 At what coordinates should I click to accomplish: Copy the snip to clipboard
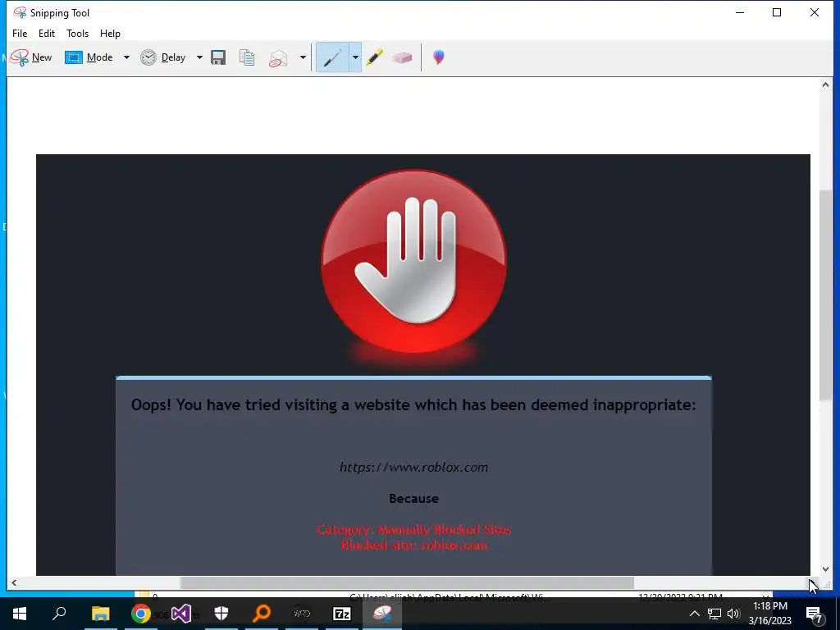coord(247,57)
